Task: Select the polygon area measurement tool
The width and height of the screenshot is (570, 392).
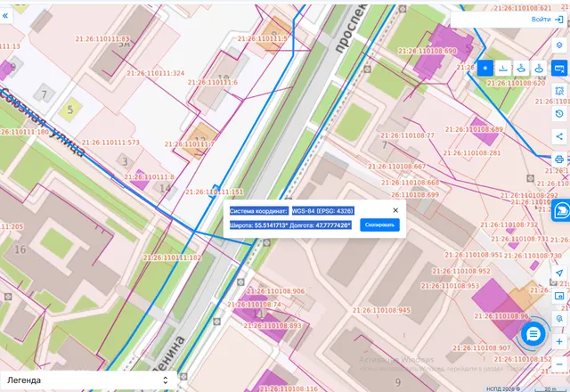Action: [521, 69]
